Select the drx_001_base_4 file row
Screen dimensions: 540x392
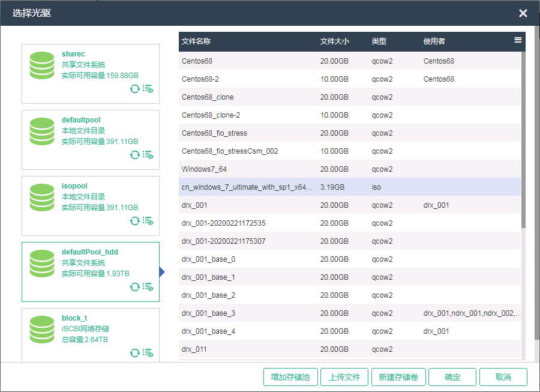click(350, 331)
